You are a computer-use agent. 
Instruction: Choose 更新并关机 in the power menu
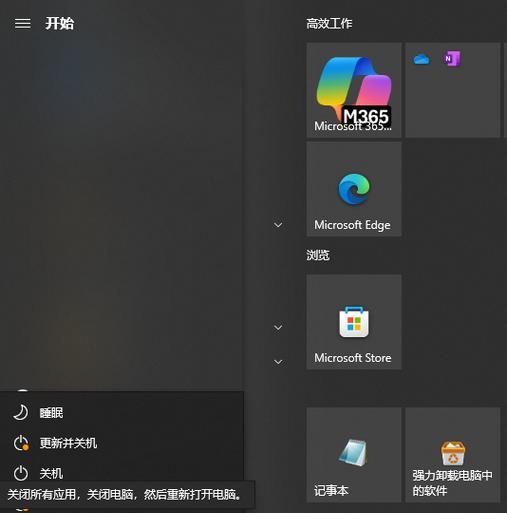click(122, 443)
